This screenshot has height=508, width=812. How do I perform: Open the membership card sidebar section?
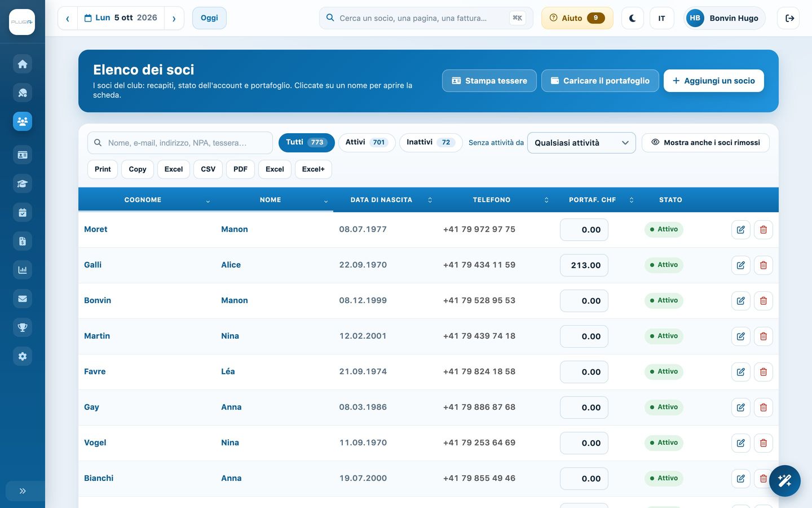click(x=23, y=155)
